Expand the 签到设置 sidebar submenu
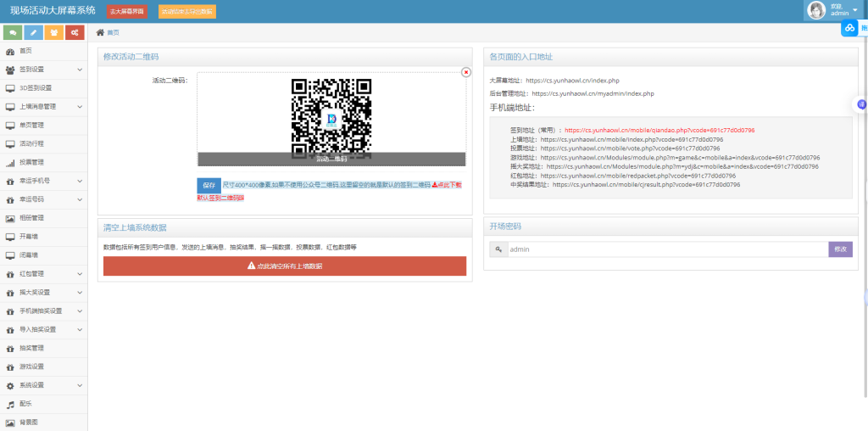Image resolution: width=868 pixels, height=431 pixels. (44, 70)
